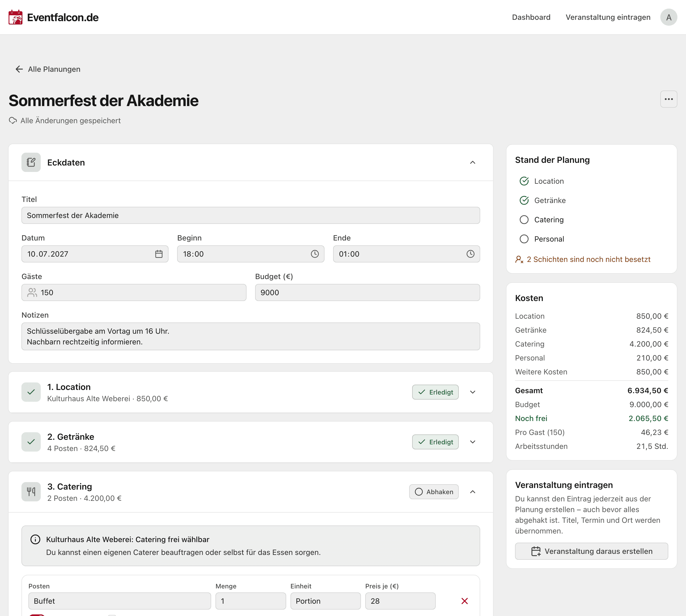The image size is (686, 616).
Task: Click the clock icon in Ende field
Action: (470, 254)
